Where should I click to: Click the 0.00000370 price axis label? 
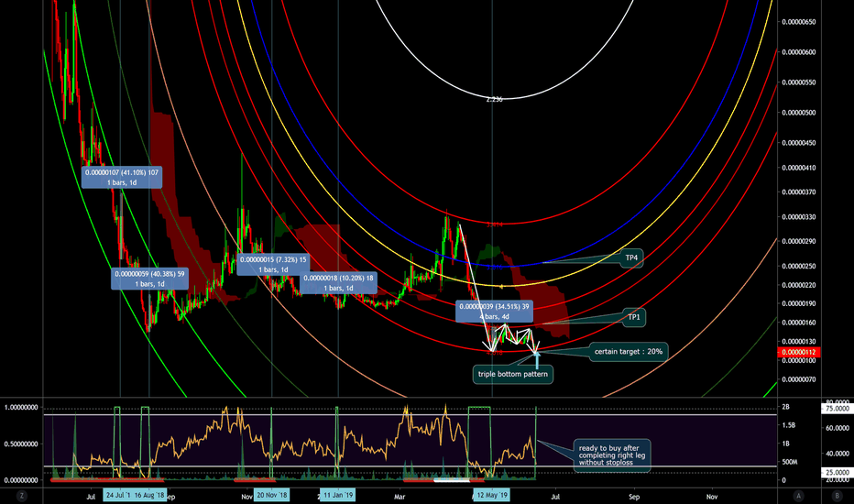click(798, 192)
